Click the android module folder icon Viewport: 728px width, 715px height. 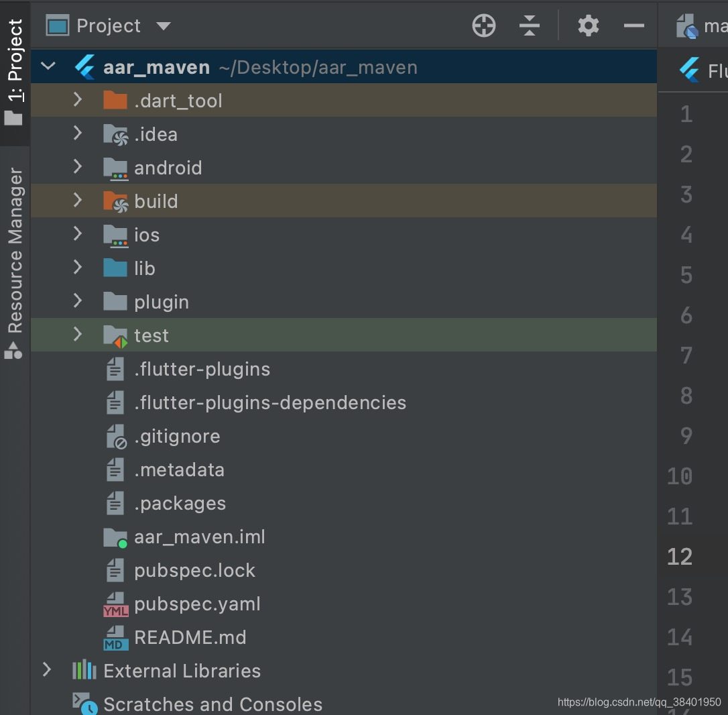click(115, 168)
